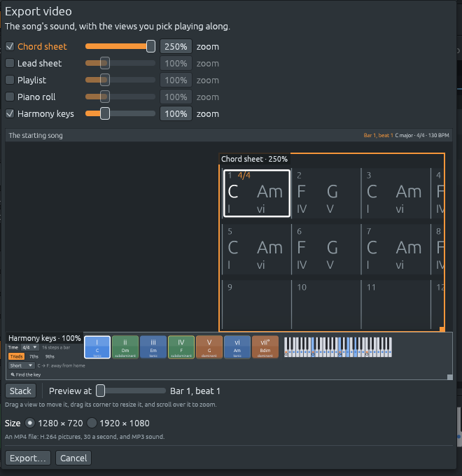Select the orange V G dominant key
Viewport: 462px width, 476px height.
(x=209, y=347)
